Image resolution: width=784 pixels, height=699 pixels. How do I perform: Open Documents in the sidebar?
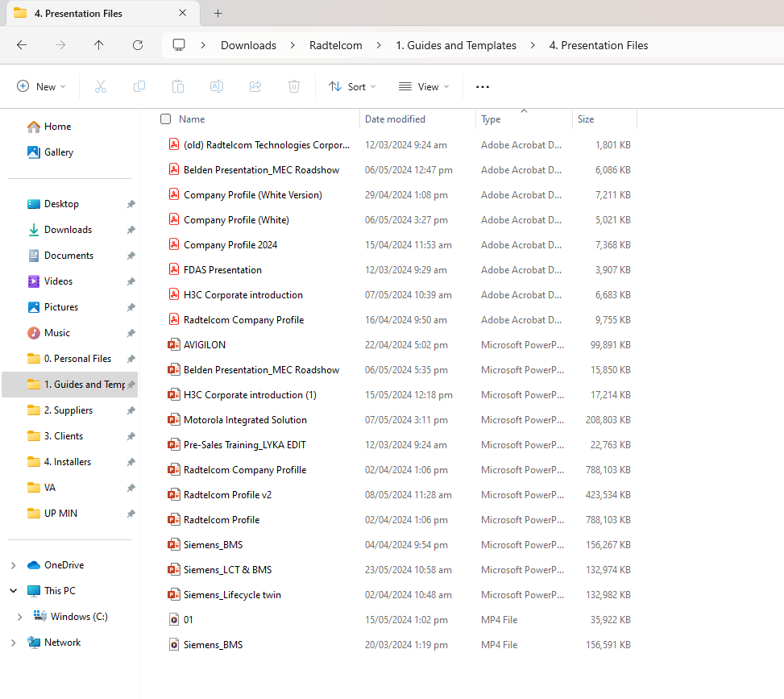[x=68, y=256]
